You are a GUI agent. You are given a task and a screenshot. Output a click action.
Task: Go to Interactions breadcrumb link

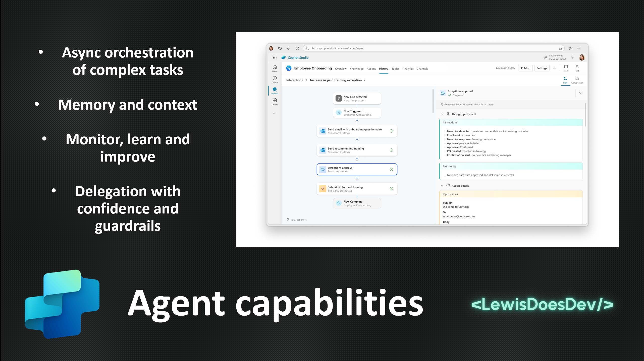(294, 80)
